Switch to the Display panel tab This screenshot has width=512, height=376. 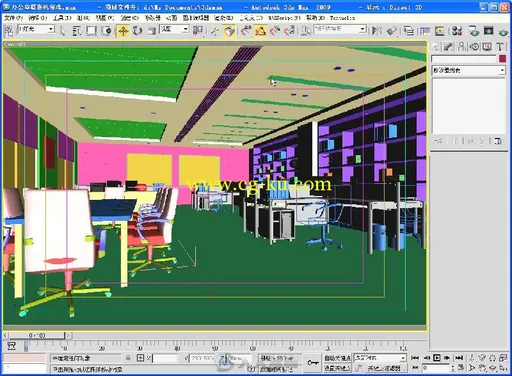487,47
